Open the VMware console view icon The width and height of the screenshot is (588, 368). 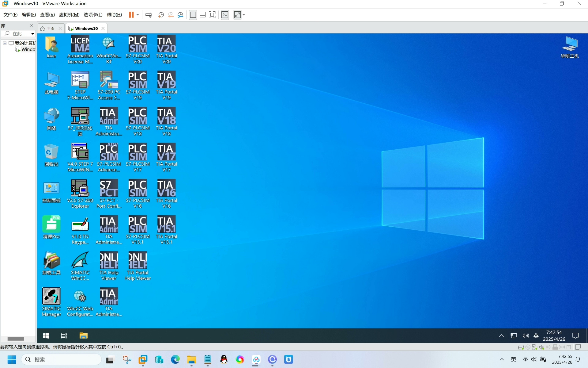[225, 15]
